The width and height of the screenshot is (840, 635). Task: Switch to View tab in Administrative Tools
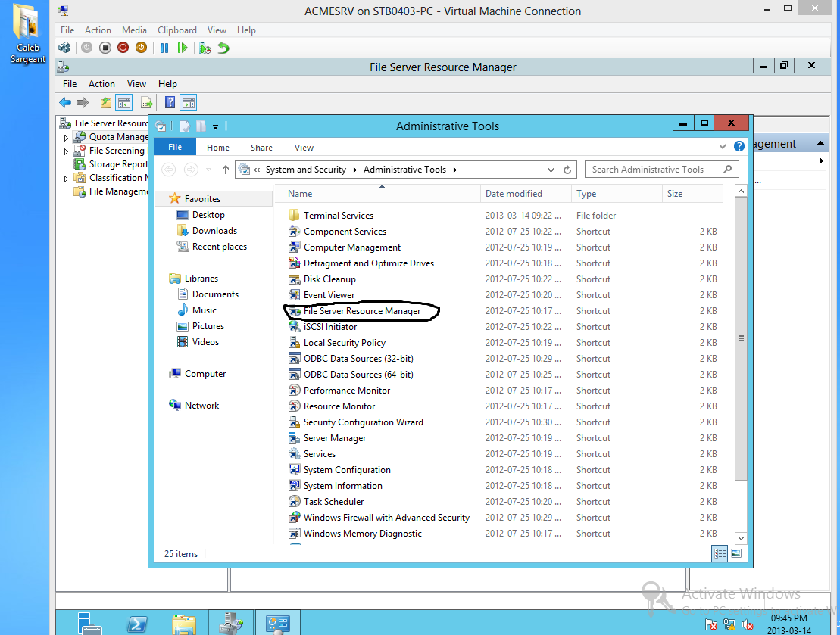coord(304,148)
